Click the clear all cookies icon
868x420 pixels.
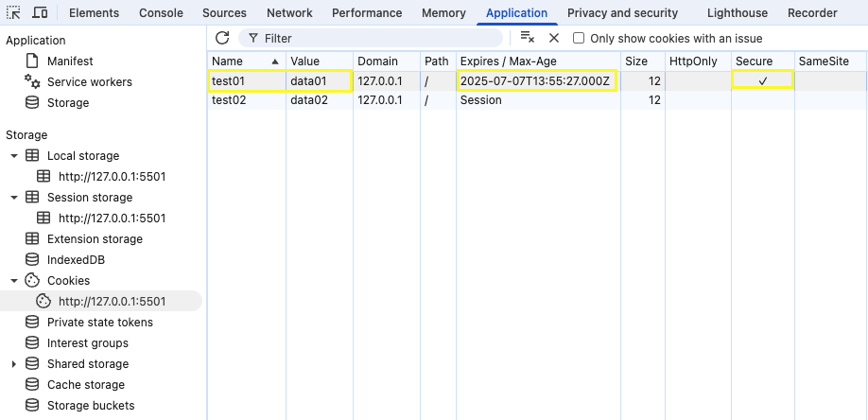tap(528, 38)
